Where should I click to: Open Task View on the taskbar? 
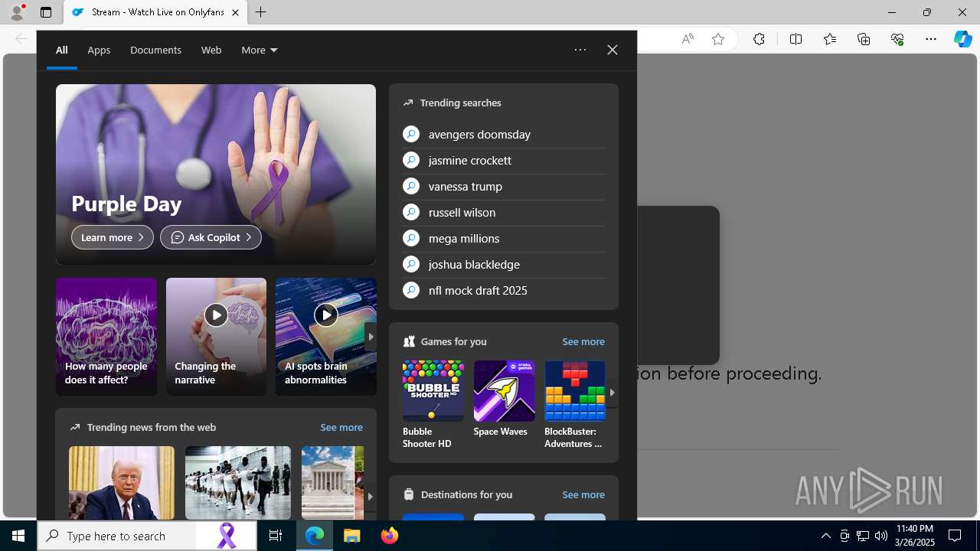pos(276,536)
